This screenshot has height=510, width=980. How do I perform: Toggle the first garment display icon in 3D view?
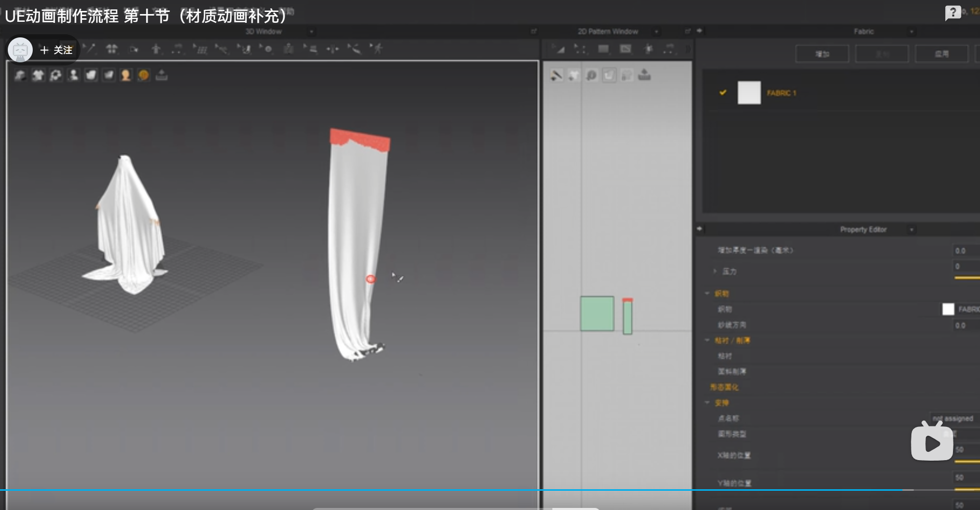pos(20,75)
